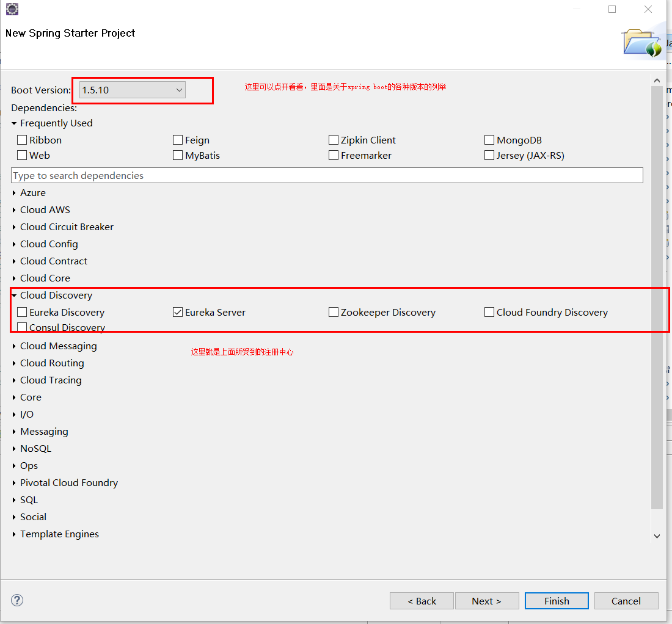Click the scrollbar up arrow
The height and width of the screenshot is (624, 672).
point(657,81)
